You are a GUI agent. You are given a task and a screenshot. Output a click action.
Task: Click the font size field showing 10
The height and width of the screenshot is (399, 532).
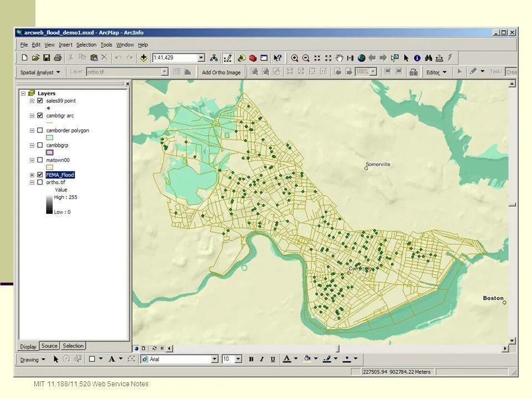pyautogui.click(x=228, y=359)
